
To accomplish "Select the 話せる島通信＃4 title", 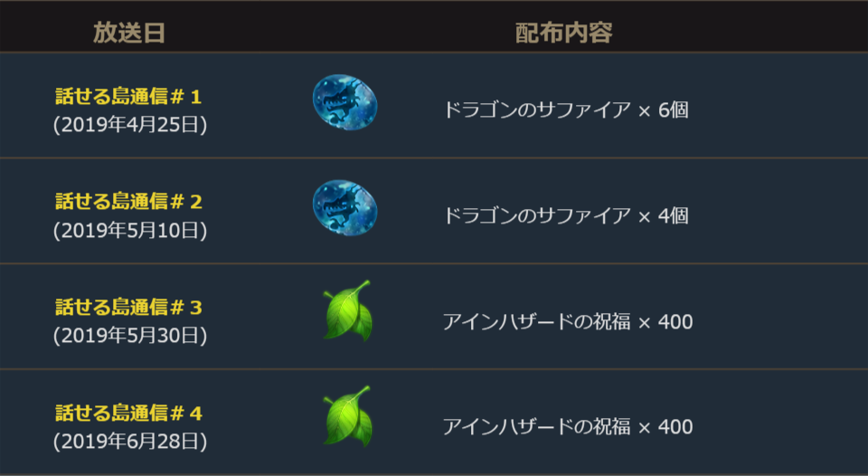I will tap(128, 414).
